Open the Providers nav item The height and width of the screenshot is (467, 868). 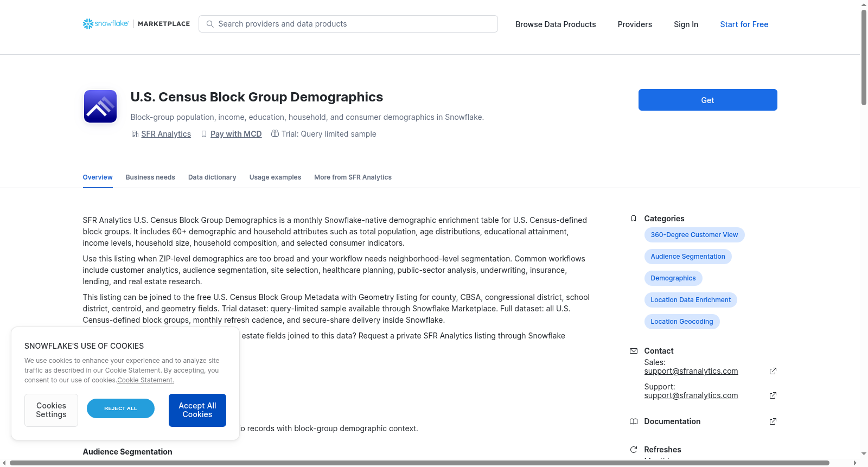[635, 24]
